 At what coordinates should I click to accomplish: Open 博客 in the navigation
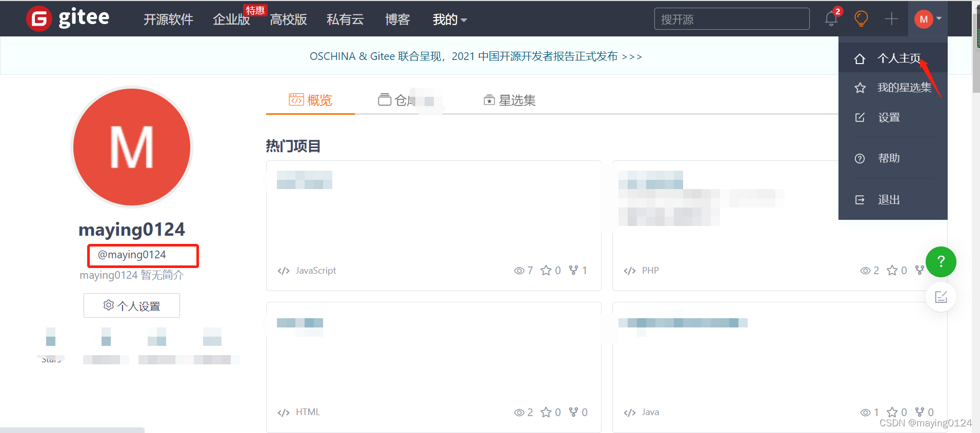397,19
